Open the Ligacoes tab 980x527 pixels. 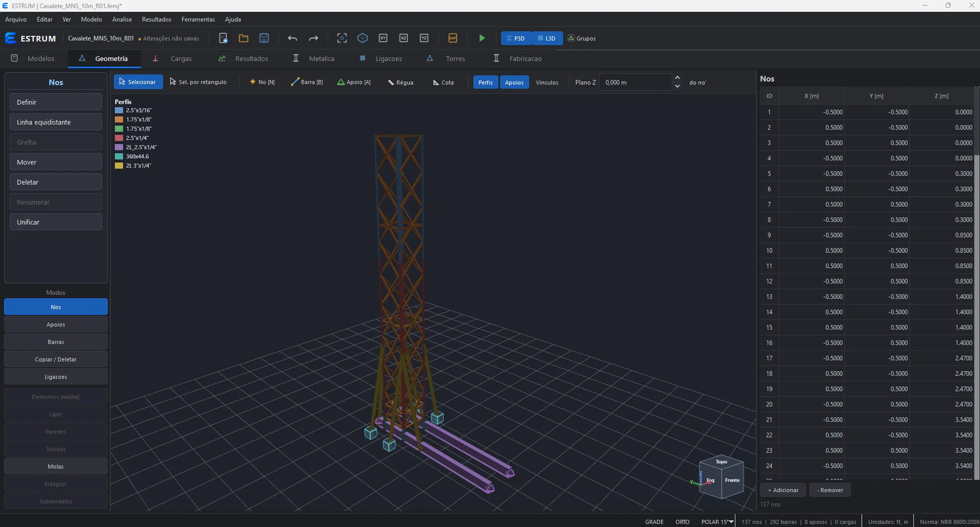coord(381,58)
